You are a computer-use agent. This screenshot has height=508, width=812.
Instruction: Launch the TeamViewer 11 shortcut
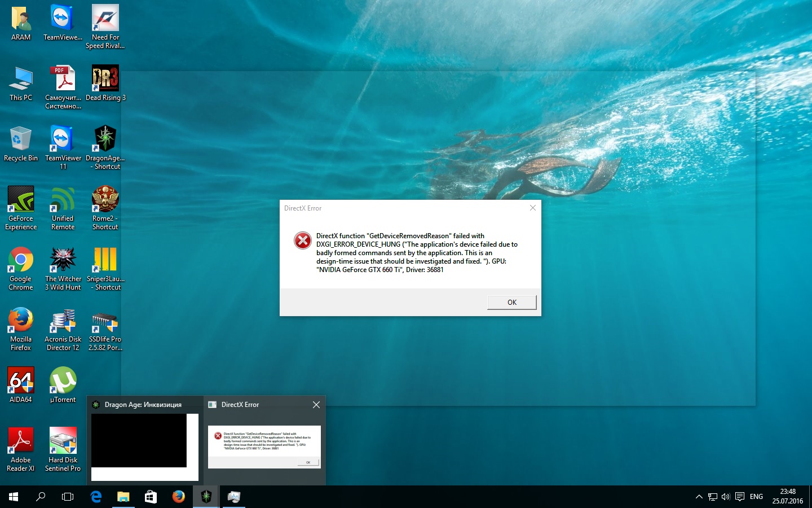click(x=63, y=148)
